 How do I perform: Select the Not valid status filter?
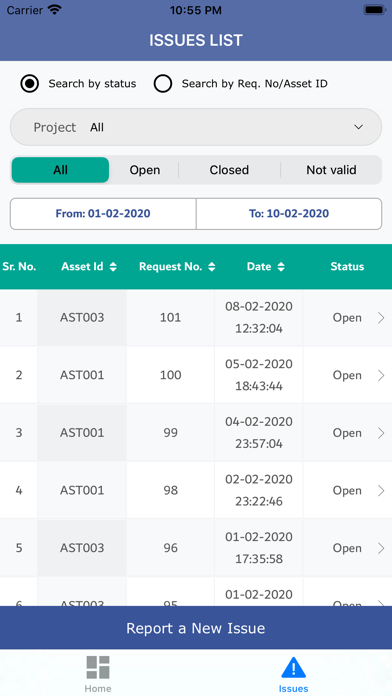click(x=331, y=170)
